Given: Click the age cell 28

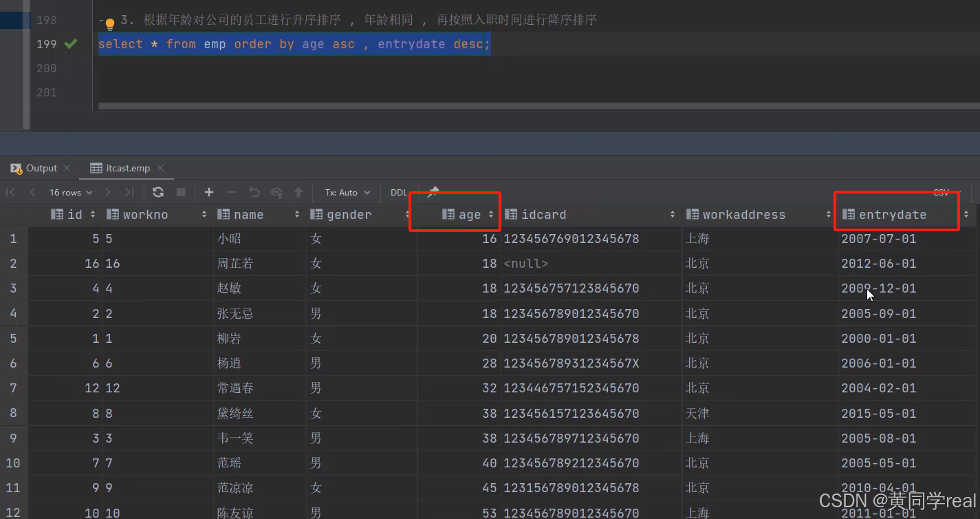Looking at the screenshot, I should click(459, 363).
